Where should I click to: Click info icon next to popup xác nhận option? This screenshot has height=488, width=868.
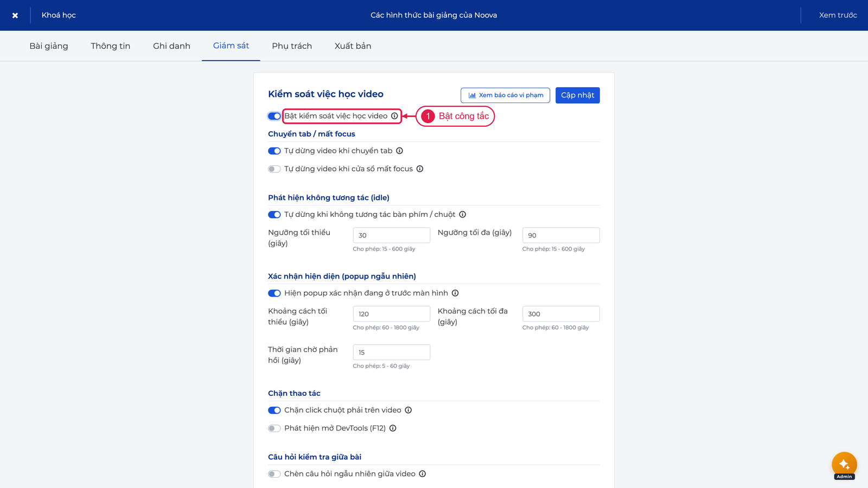(x=455, y=293)
